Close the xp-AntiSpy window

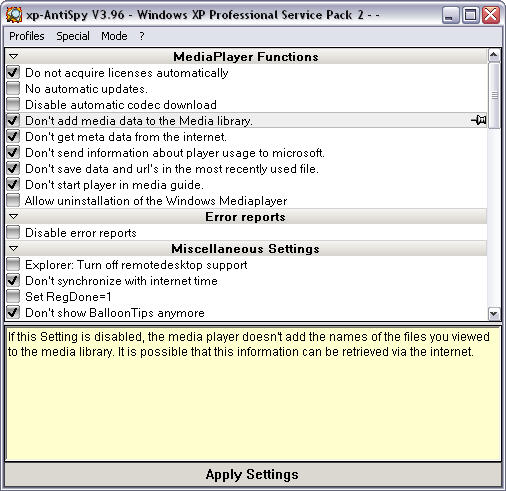(491, 15)
